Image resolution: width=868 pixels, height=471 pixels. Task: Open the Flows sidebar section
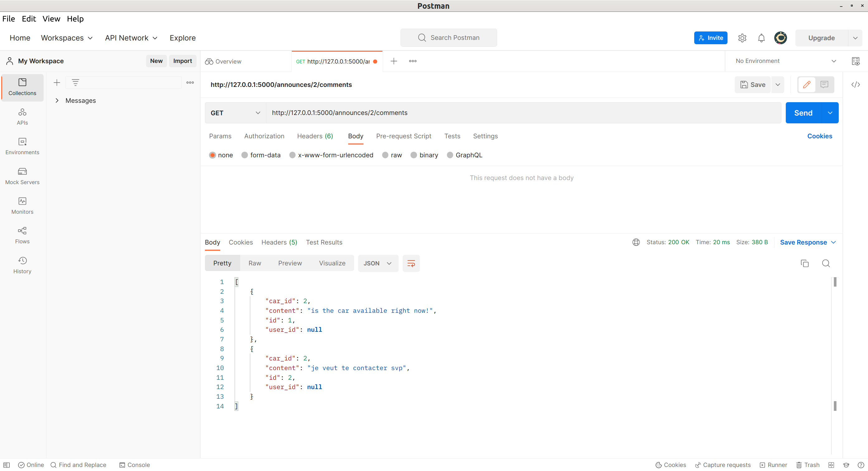[22, 235]
